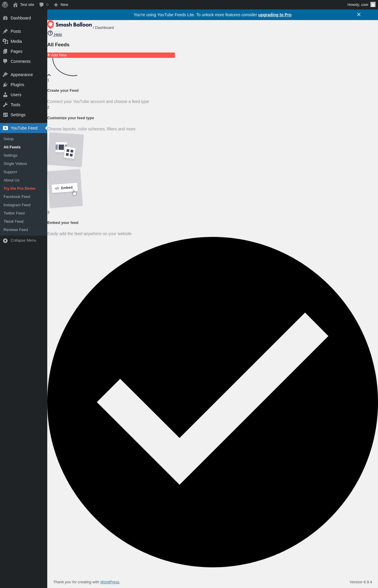This screenshot has height=588, width=378.
Task: Open the Instagram Feed submenu item
Action: click(x=17, y=205)
